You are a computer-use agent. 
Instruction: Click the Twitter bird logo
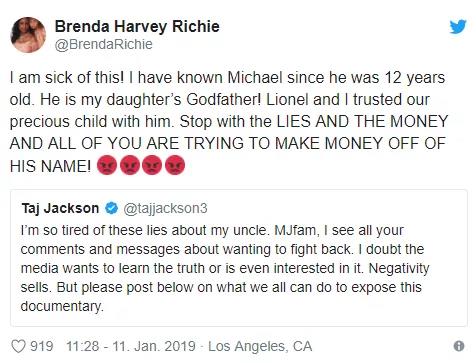point(458,27)
